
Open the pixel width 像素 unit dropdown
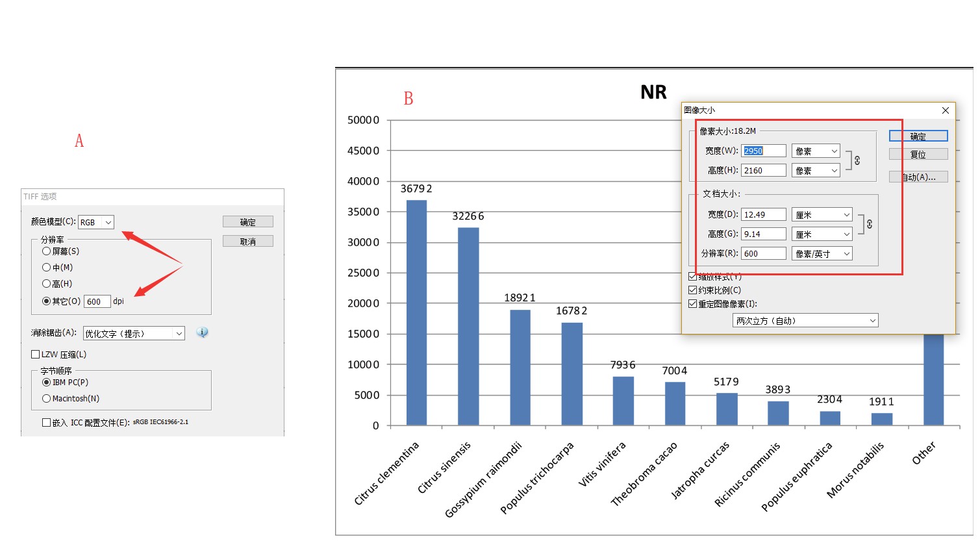point(816,151)
